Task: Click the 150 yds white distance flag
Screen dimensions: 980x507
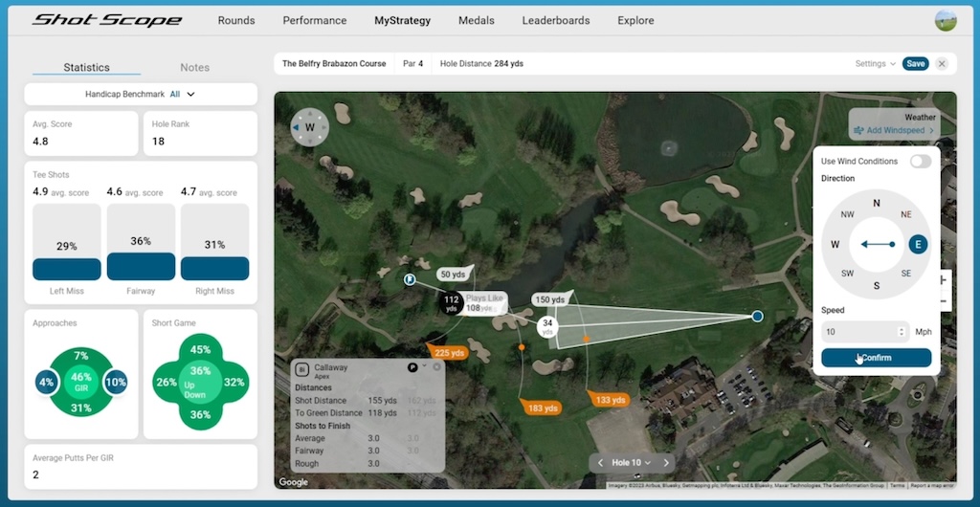Action: pyautogui.click(x=552, y=299)
